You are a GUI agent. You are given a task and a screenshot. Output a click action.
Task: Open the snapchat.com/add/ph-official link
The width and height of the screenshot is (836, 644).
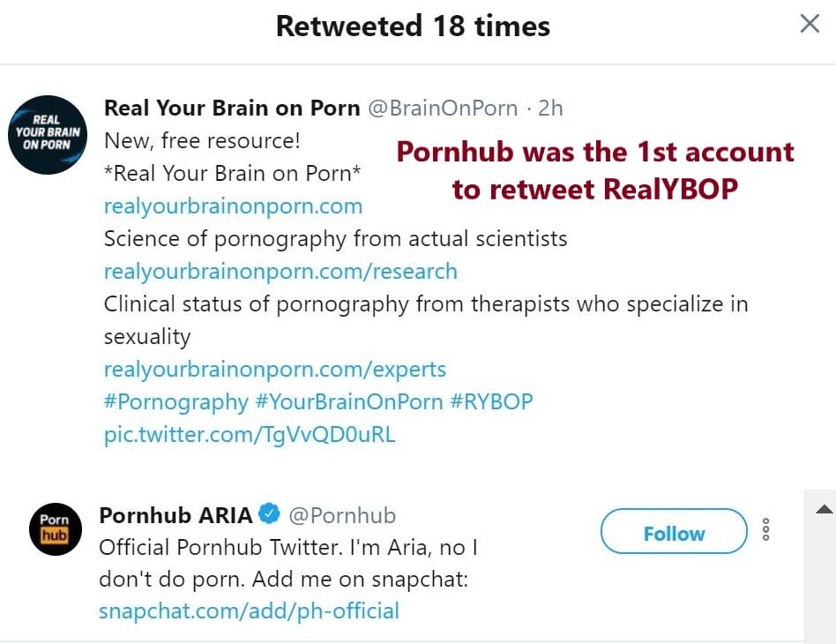[x=249, y=610]
